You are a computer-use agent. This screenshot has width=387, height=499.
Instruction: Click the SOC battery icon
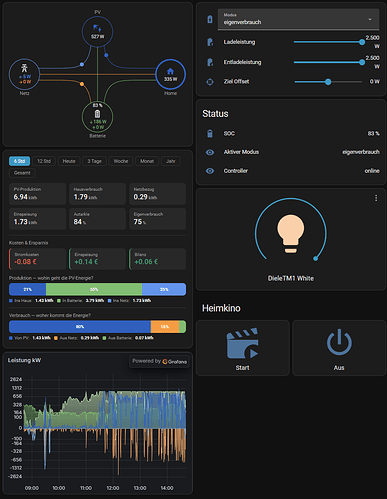pos(210,133)
